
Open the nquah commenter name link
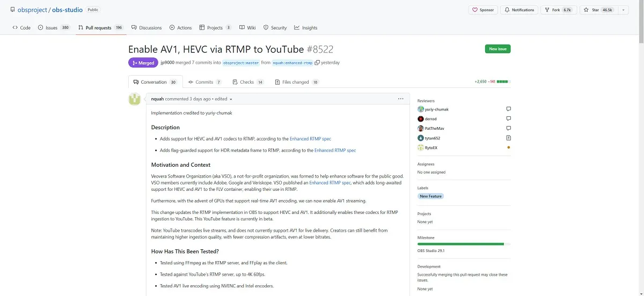click(157, 99)
